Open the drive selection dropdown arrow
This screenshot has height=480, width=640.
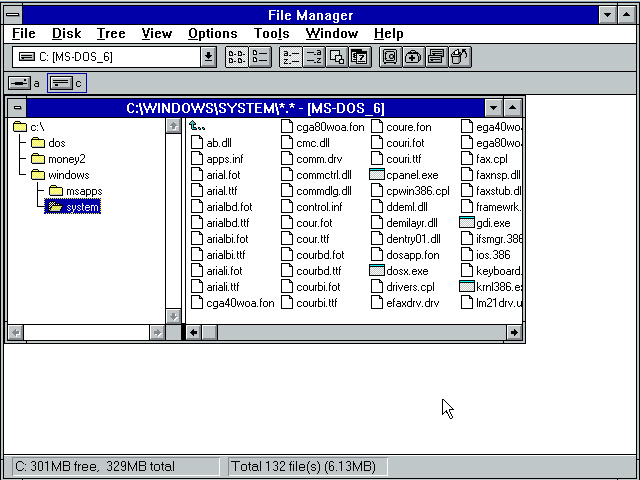pyautogui.click(x=208, y=57)
